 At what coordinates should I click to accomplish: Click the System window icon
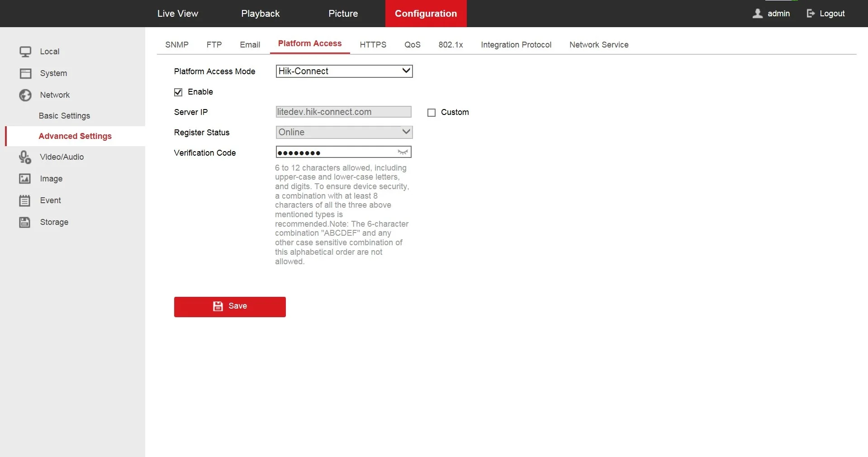25,73
